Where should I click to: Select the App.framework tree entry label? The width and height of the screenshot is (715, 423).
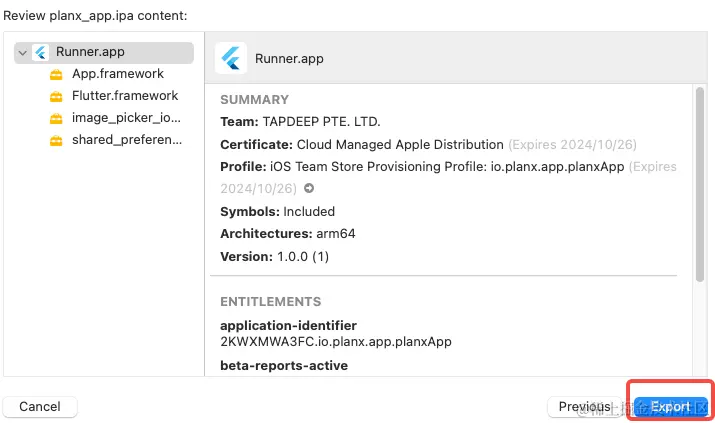117,74
